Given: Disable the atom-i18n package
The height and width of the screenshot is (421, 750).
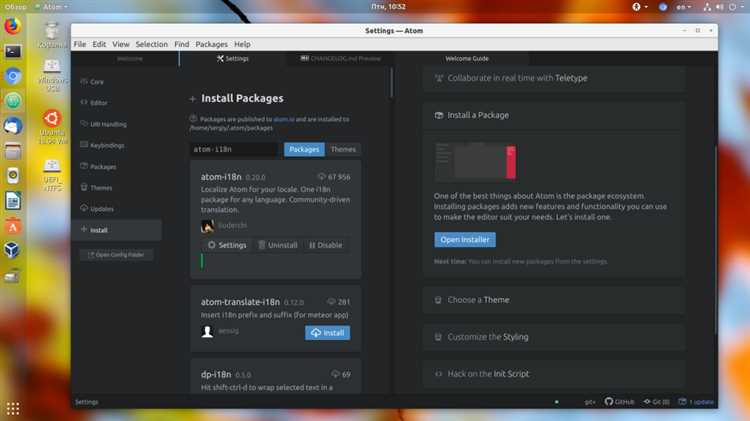Looking at the screenshot, I should click(x=325, y=245).
